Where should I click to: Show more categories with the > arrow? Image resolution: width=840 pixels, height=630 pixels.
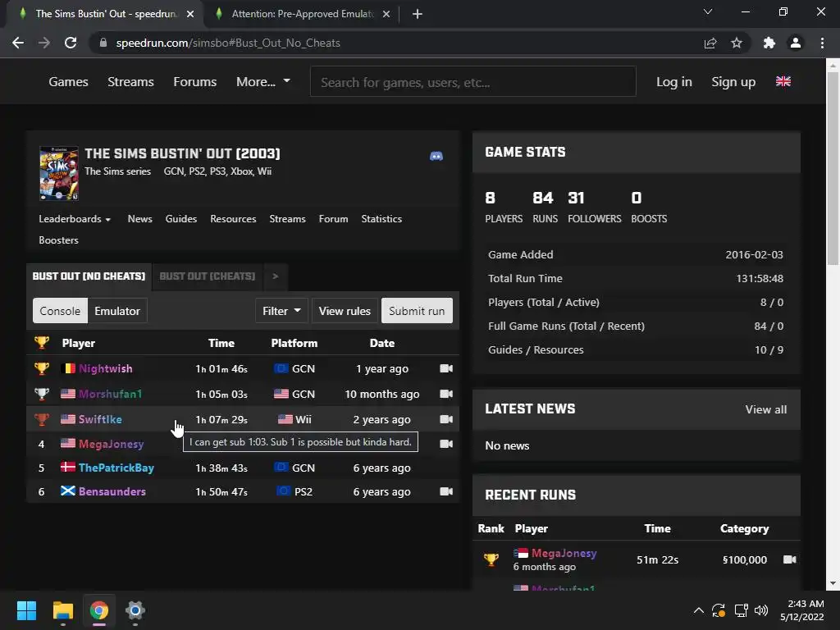(276, 276)
